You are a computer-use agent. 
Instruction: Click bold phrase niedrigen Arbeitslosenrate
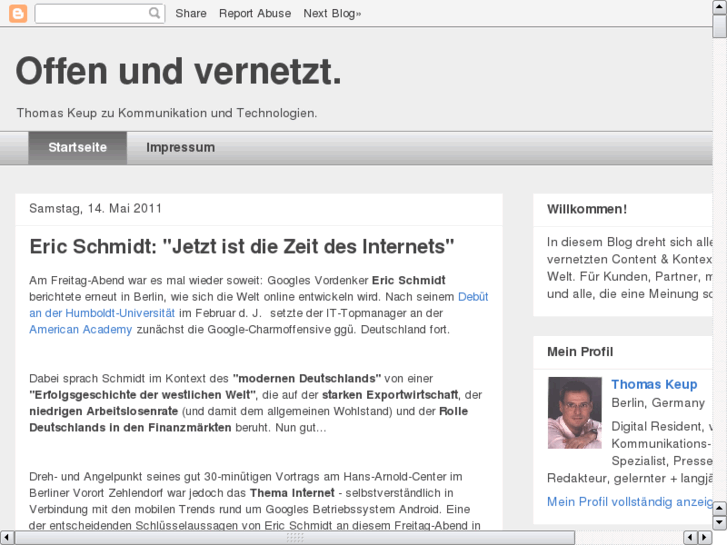[103, 411]
